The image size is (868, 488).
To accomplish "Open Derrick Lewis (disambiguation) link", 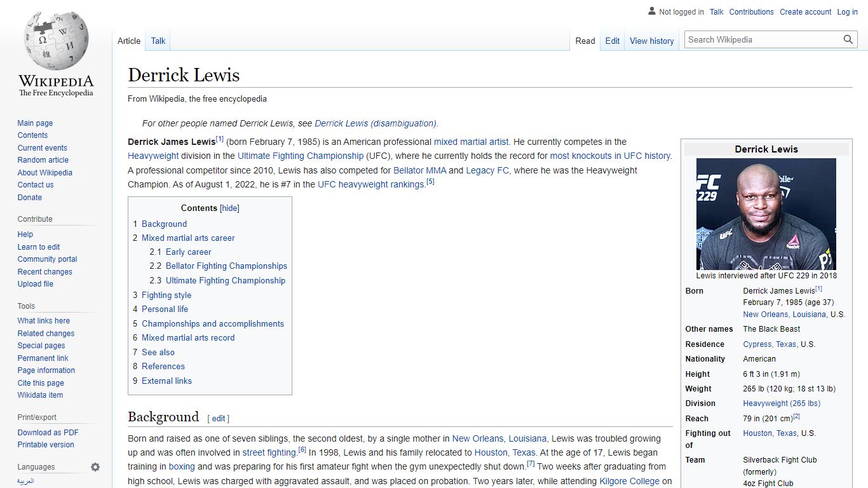I will 376,123.
